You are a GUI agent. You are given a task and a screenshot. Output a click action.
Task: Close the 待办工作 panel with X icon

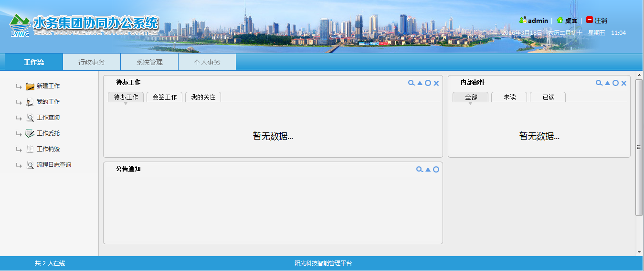(436, 83)
